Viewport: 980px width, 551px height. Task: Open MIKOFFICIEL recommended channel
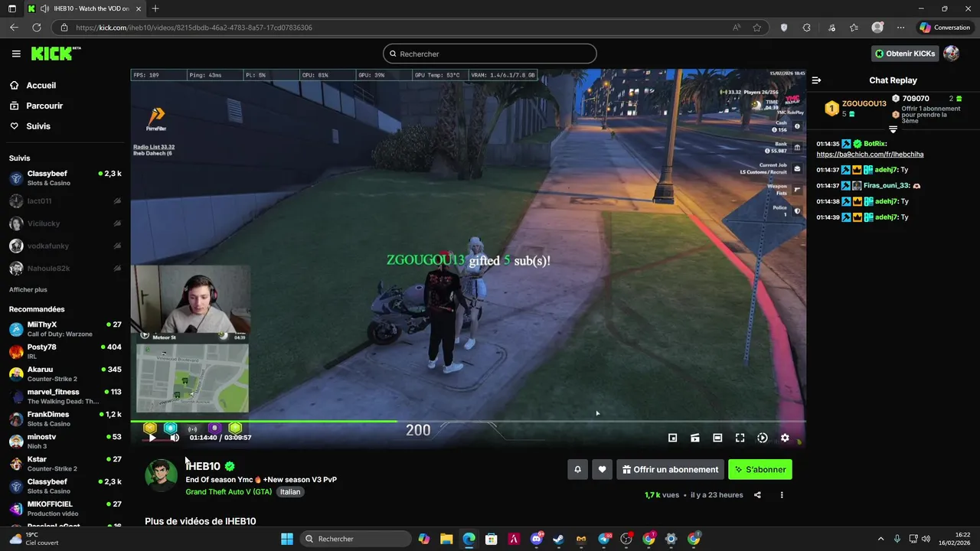click(x=65, y=508)
